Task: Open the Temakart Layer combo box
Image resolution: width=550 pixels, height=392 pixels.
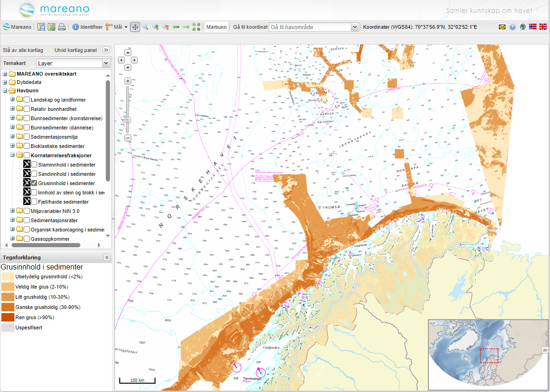Action: pyautogui.click(x=106, y=63)
